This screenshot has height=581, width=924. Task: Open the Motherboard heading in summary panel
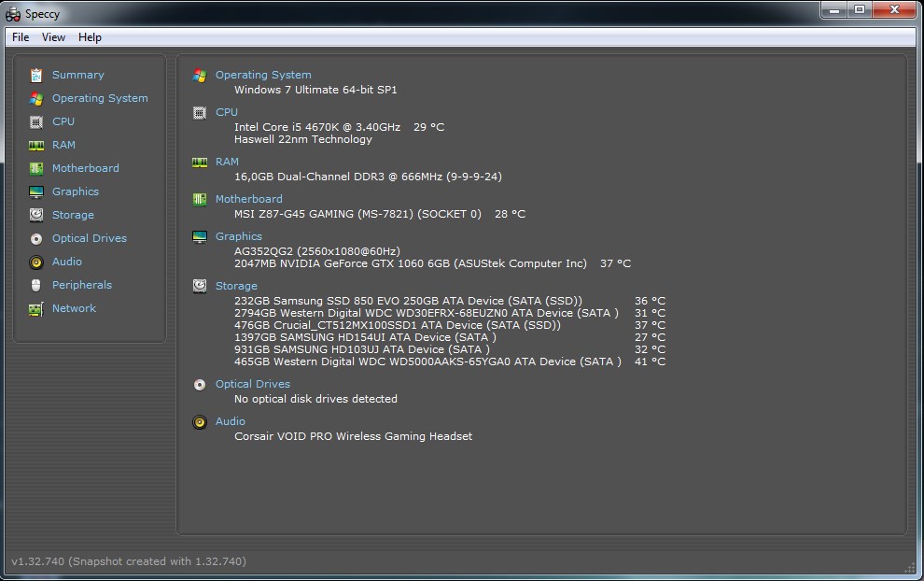click(x=248, y=199)
